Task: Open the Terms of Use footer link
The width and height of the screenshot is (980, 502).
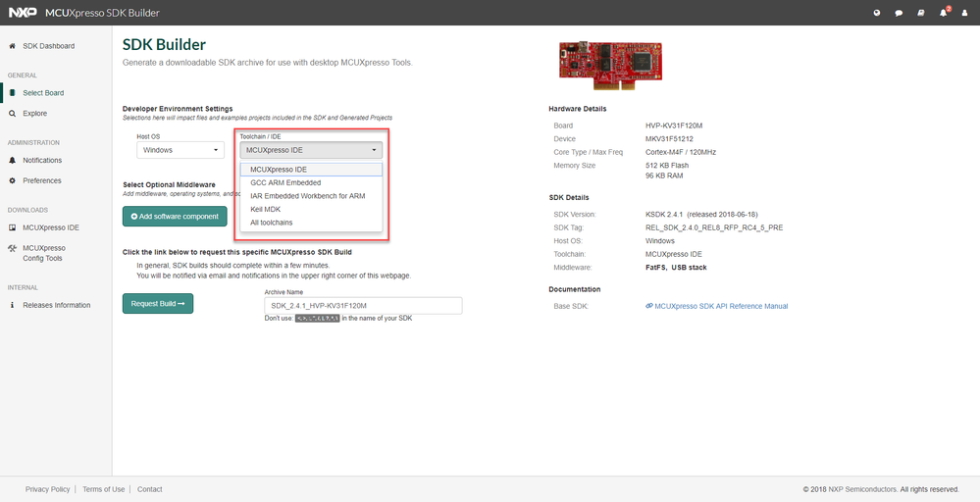Action: pos(103,489)
